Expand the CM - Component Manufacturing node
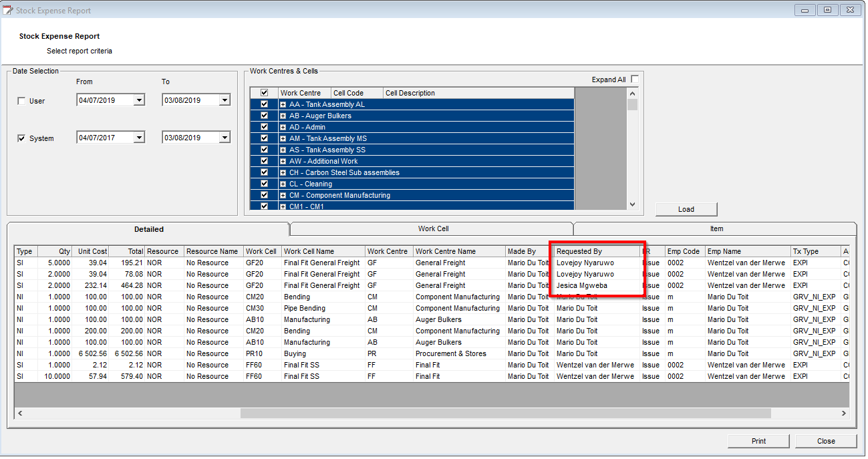868x459 pixels. pos(283,196)
